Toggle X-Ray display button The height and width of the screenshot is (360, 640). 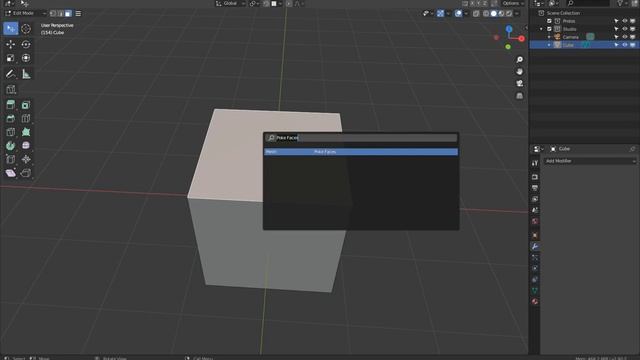point(476,13)
